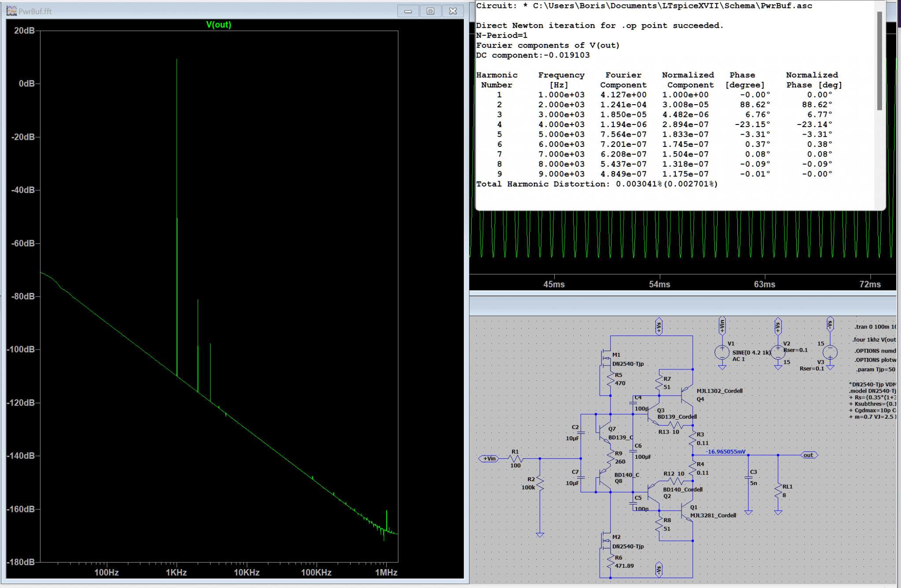This screenshot has height=588, width=901.
Task: Click the 1MHz label on FFT horizontal axis
Action: coord(386,572)
